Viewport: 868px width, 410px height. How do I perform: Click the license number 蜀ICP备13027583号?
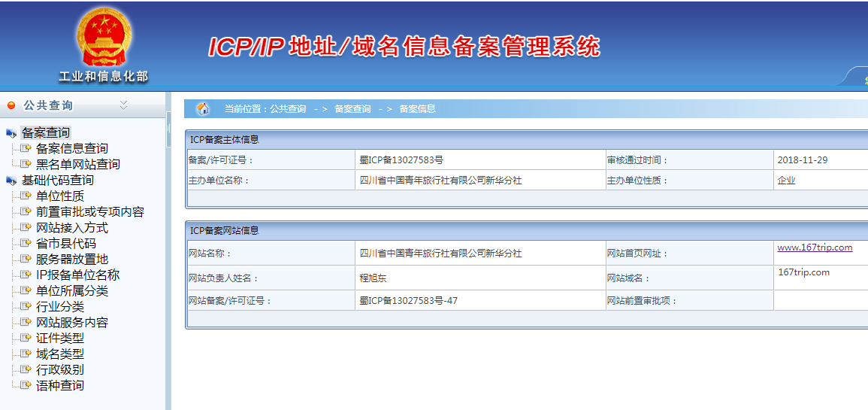(x=401, y=161)
